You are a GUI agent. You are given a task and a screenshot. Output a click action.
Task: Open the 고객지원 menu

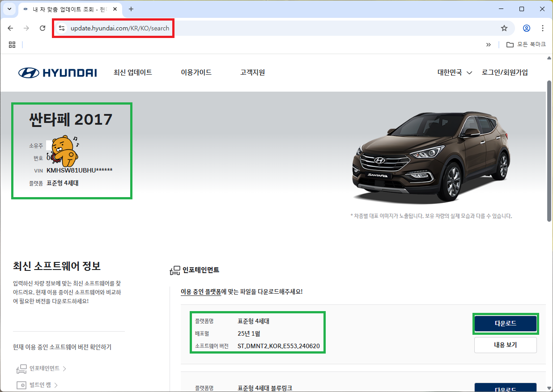tap(253, 72)
